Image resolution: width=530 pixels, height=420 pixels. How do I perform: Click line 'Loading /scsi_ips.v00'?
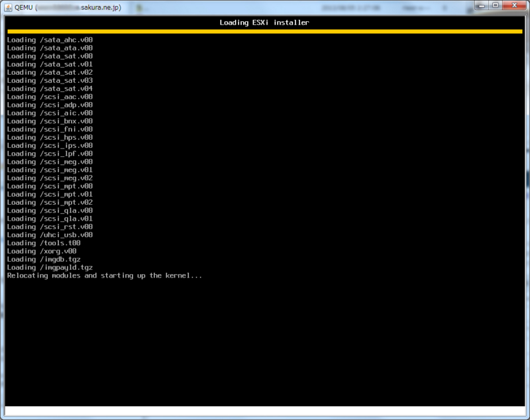coord(50,145)
